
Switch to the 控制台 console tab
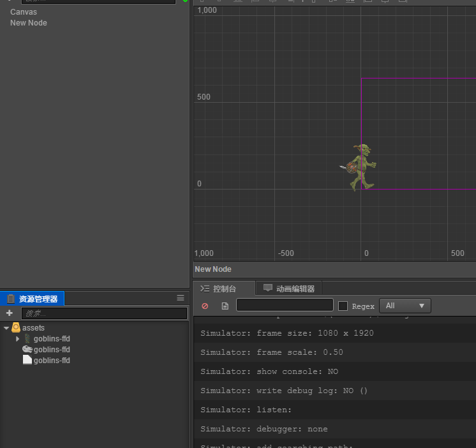[224, 288]
